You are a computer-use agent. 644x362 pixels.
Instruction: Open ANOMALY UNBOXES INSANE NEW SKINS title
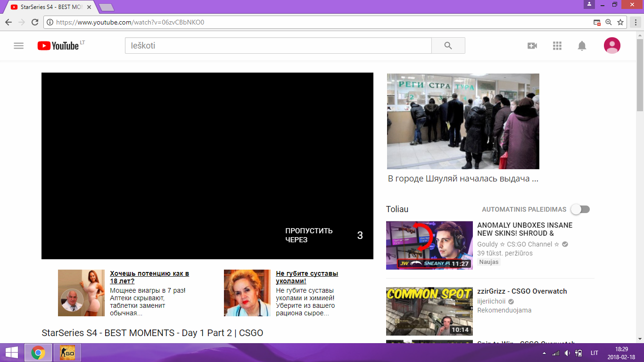[525, 229]
